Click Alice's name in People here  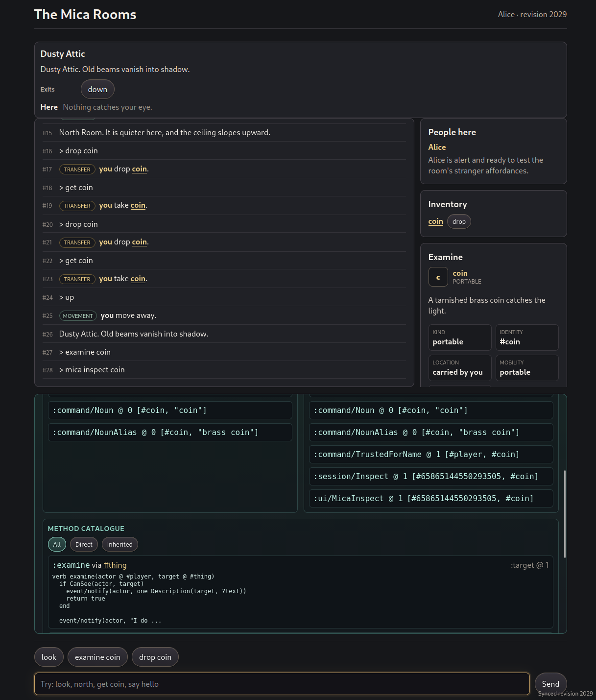pyautogui.click(x=437, y=147)
